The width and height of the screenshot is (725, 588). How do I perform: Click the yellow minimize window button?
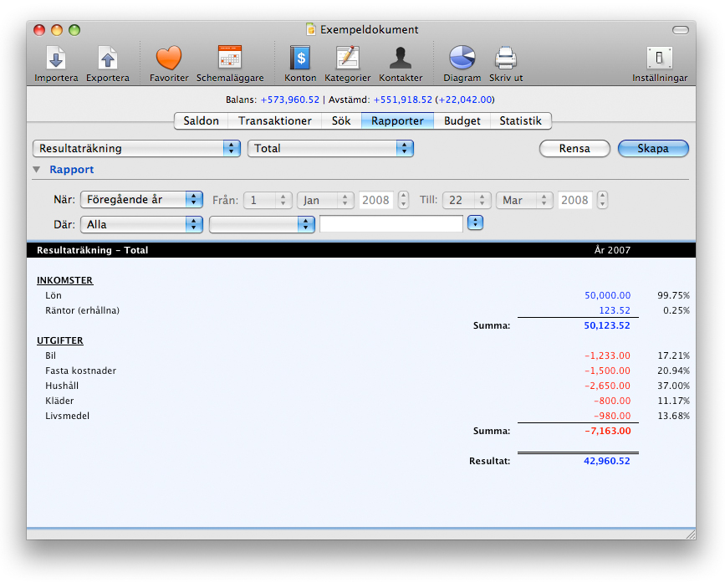tap(57, 30)
